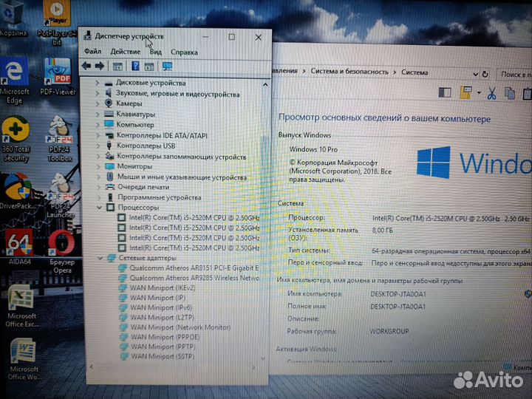Click the Device Manager vertical scrollbar up arrow
The width and height of the screenshot is (532, 399).
(265, 84)
